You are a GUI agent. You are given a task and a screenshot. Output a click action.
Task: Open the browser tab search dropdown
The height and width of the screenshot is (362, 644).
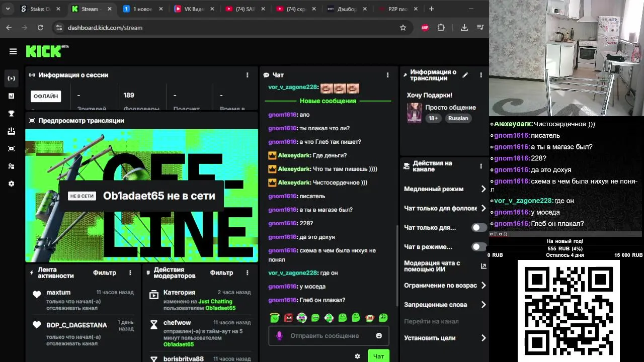click(x=8, y=9)
